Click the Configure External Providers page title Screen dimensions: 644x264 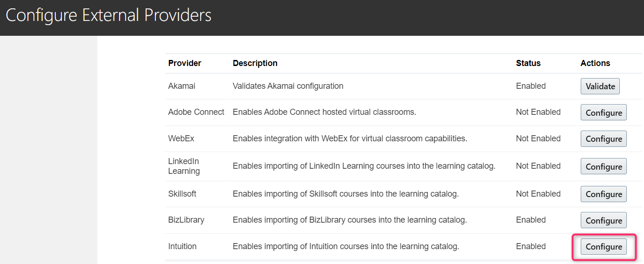(108, 15)
